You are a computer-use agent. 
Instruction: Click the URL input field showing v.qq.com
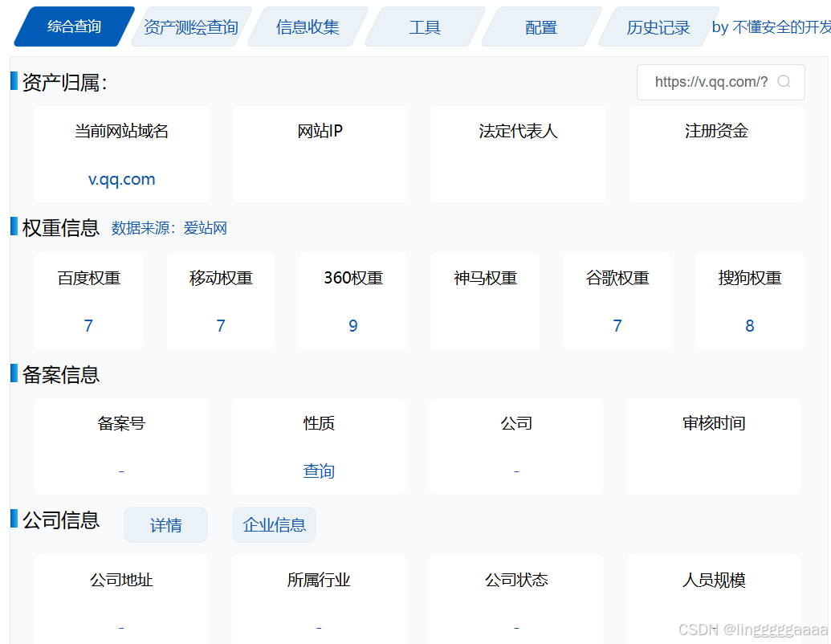[x=711, y=82]
